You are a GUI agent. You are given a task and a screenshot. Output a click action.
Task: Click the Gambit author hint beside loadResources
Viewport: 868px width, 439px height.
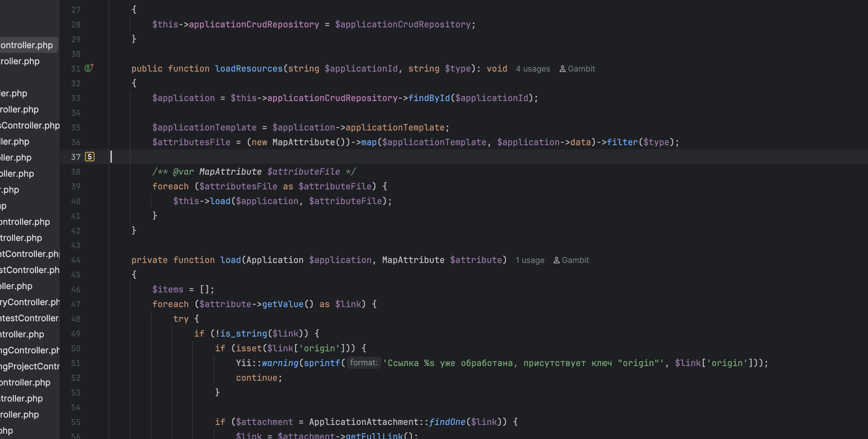(577, 69)
